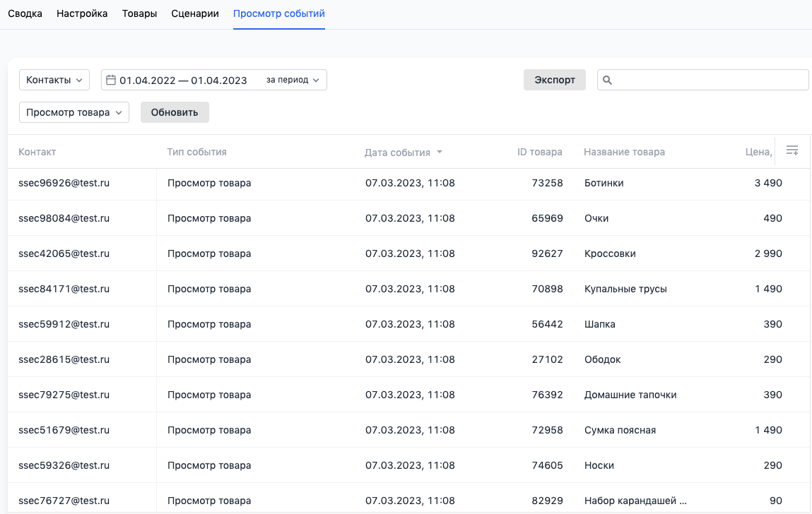Screen dimensions: 812x514
Task: Click the date range 01.04.2022 — 01.04.2023
Action: [x=183, y=80]
